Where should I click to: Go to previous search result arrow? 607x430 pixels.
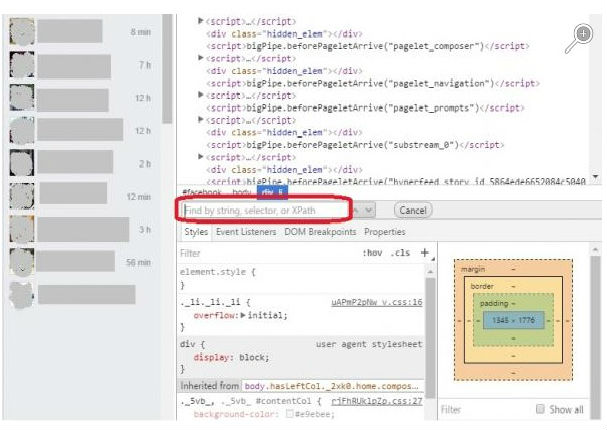[356, 210]
